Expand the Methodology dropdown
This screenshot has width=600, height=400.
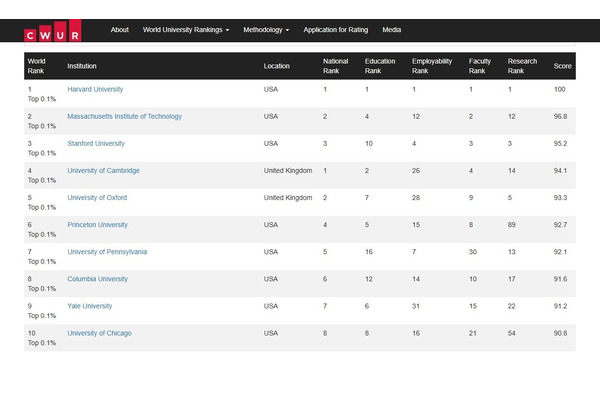(x=266, y=30)
